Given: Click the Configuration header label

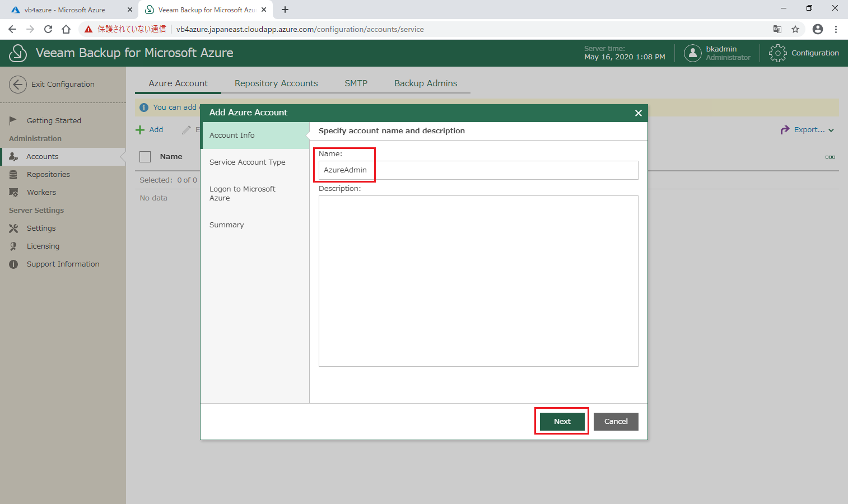Looking at the screenshot, I should [815, 53].
